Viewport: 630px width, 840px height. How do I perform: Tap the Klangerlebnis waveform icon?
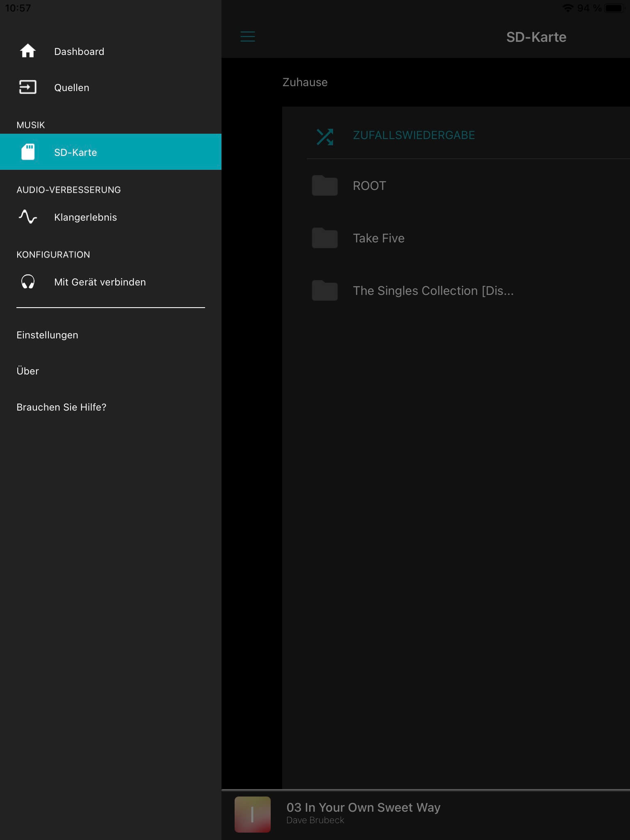28,217
